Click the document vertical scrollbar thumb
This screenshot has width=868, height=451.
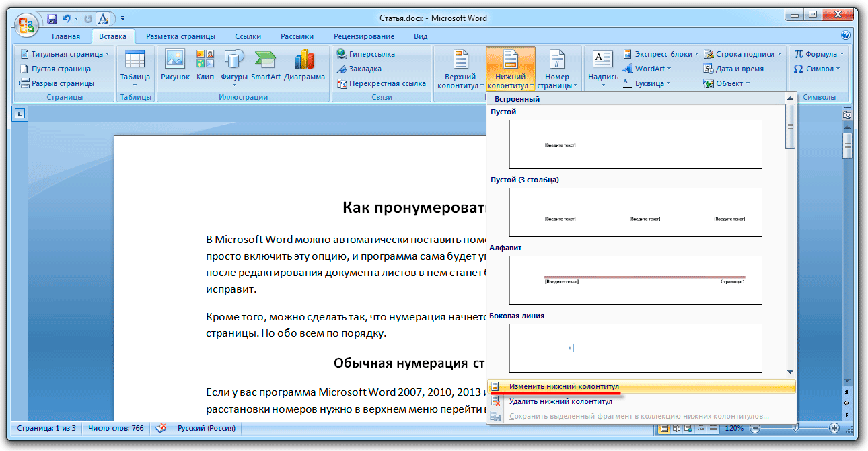click(x=847, y=145)
